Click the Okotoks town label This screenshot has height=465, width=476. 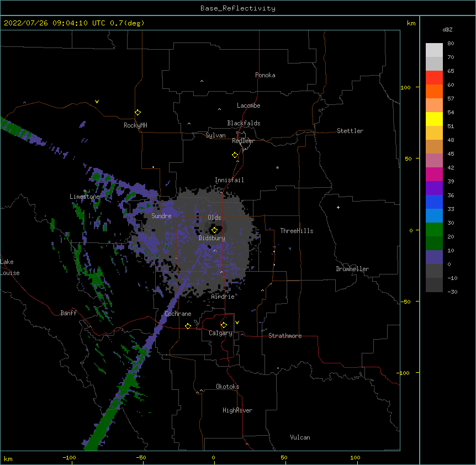pos(228,387)
